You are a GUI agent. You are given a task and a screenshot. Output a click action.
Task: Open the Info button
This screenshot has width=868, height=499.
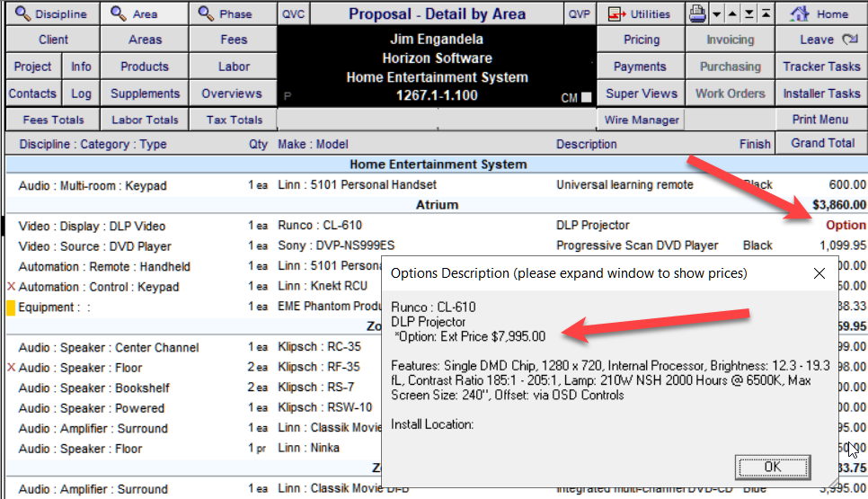[81, 67]
